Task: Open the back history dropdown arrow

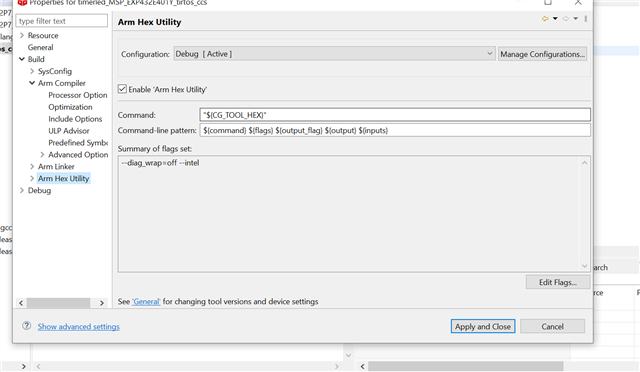Action: [x=555, y=18]
